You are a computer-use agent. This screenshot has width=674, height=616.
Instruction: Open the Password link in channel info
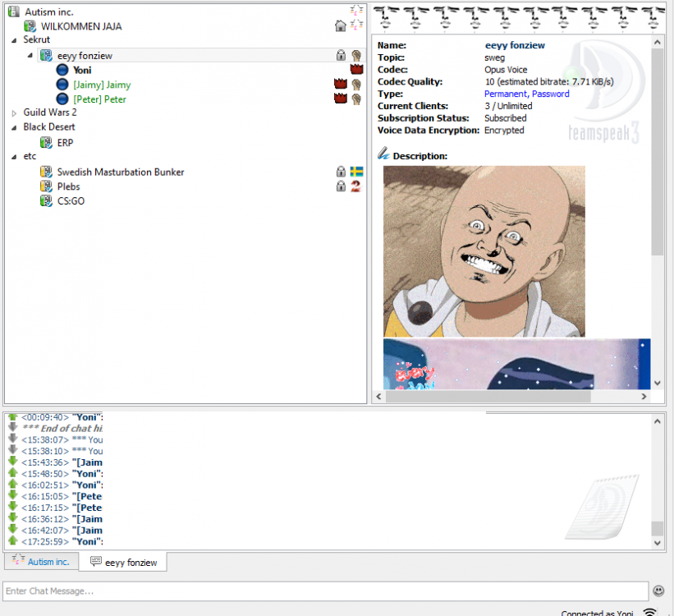(x=550, y=94)
